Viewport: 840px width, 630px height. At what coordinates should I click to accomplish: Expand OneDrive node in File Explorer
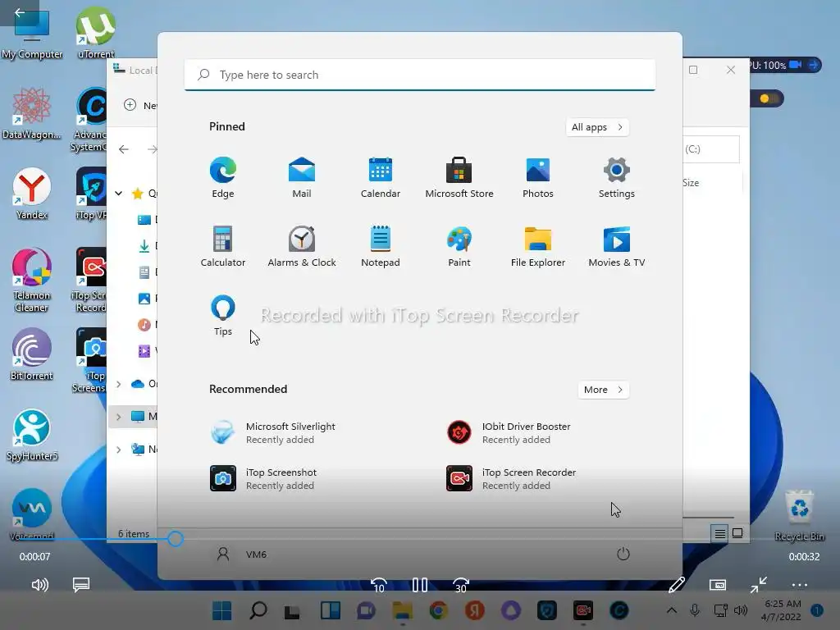pos(119,384)
